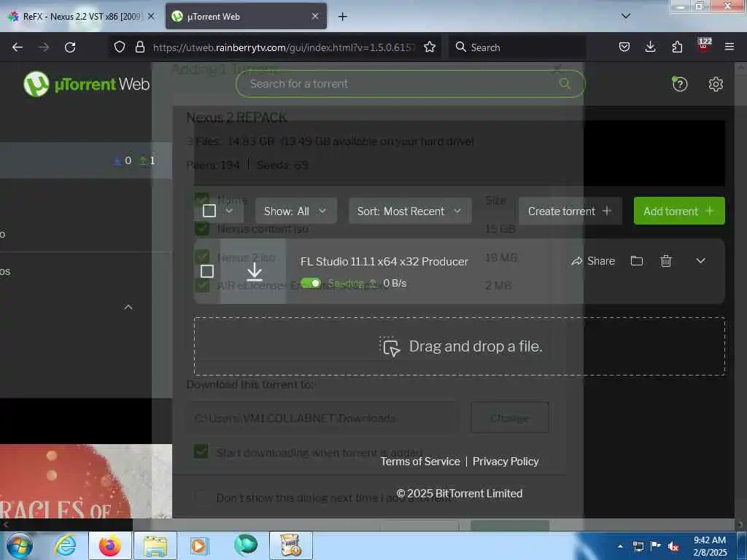Reload the current page
Viewport: 747px width, 560px height.
click(x=70, y=47)
